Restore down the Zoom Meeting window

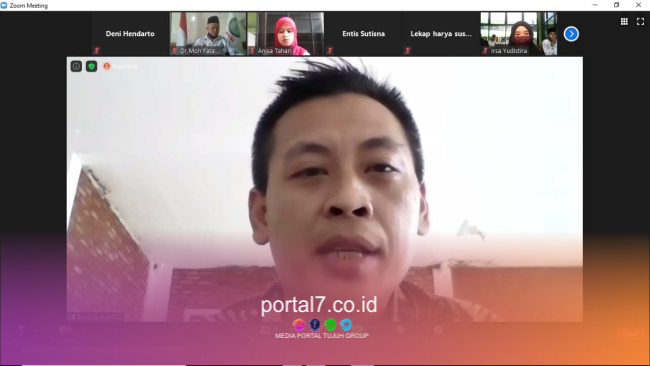[616, 5]
